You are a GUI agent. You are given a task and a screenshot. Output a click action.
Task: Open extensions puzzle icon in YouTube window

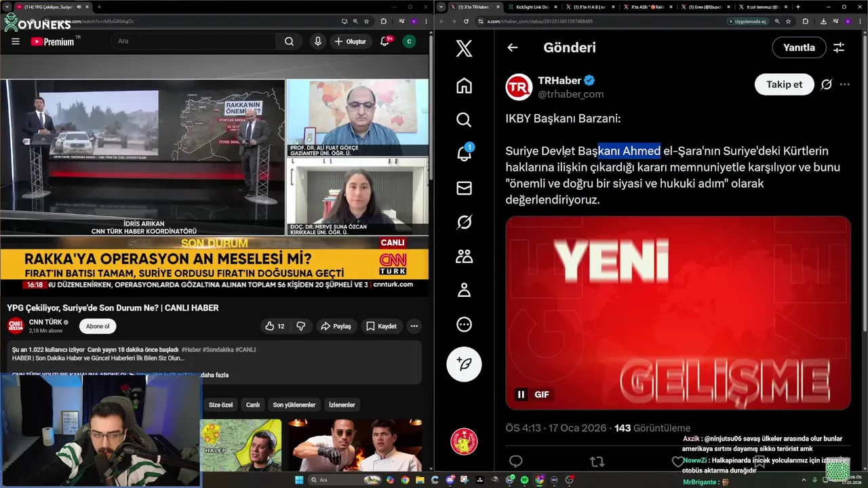[x=384, y=21]
